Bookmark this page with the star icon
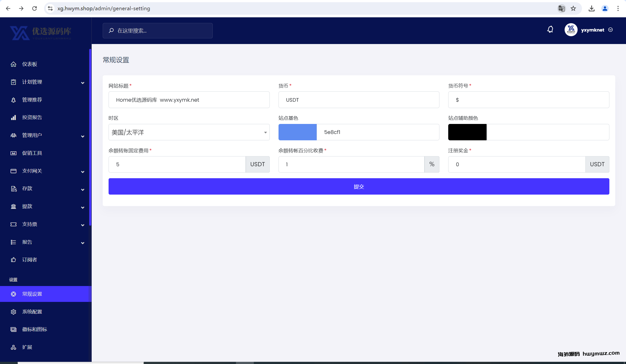The height and width of the screenshot is (364, 626). pos(573,9)
